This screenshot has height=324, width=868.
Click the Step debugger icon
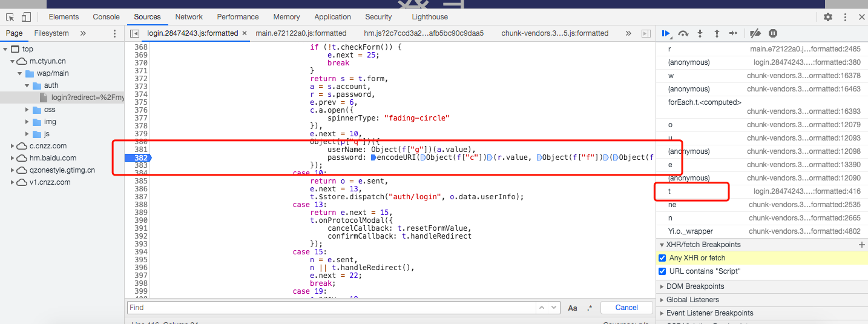[x=733, y=33]
